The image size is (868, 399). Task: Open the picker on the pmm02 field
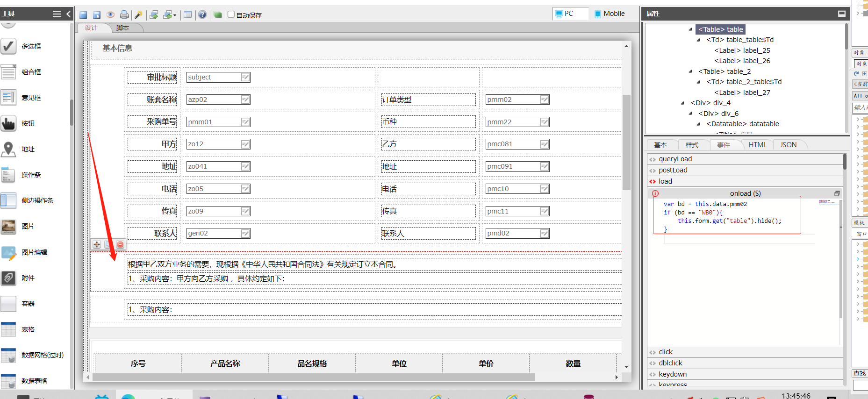[545, 100]
